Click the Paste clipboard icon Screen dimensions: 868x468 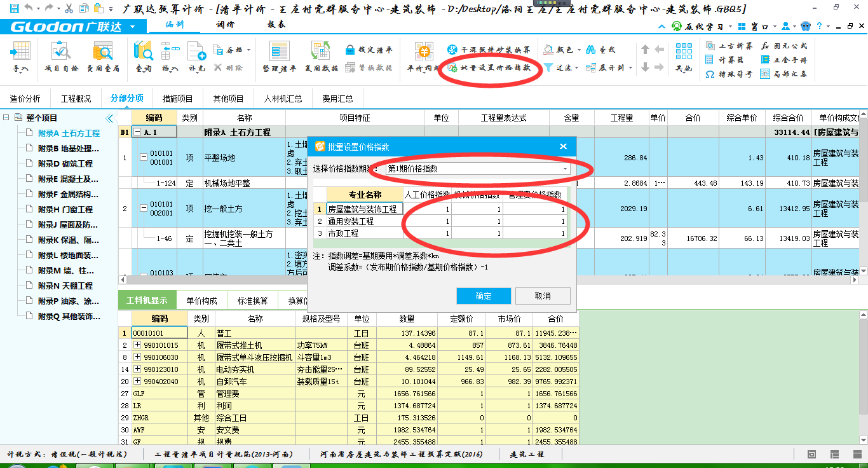(x=98, y=8)
